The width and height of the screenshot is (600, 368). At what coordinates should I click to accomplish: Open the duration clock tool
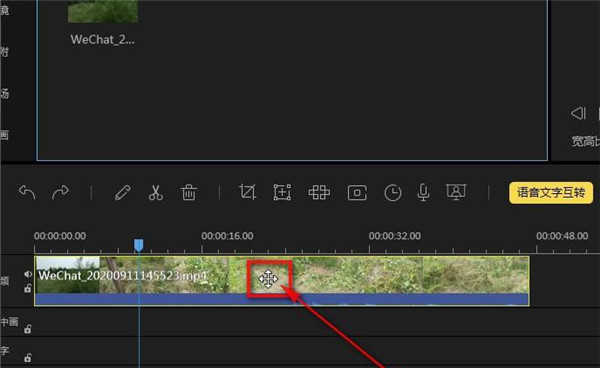click(x=393, y=193)
